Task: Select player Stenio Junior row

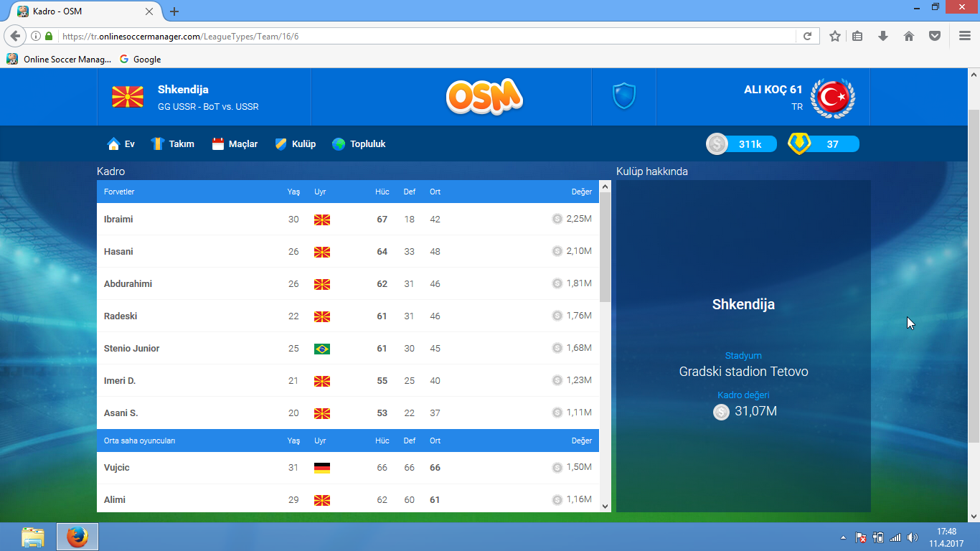Action: (132, 349)
